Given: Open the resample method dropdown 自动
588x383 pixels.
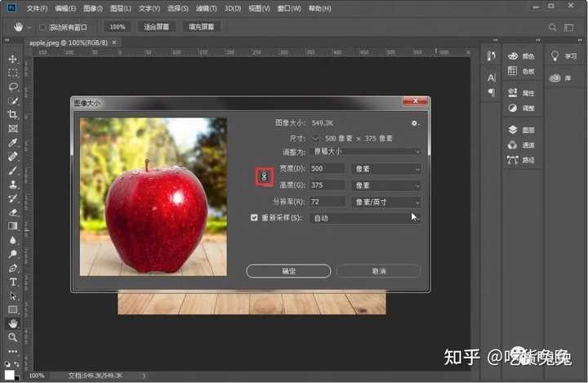Looking at the screenshot, I should 366,218.
